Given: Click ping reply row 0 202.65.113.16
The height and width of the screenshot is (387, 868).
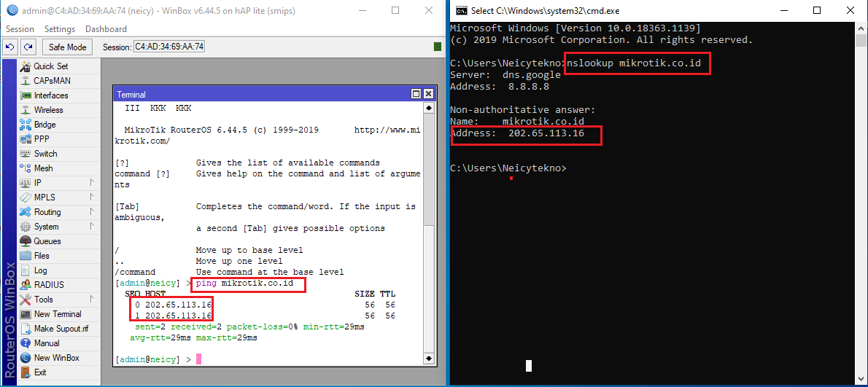Looking at the screenshot, I should click(x=173, y=305).
